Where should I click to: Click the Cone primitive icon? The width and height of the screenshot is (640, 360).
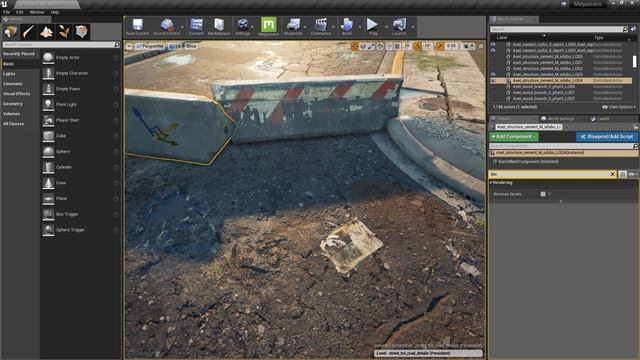[x=48, y=183]
